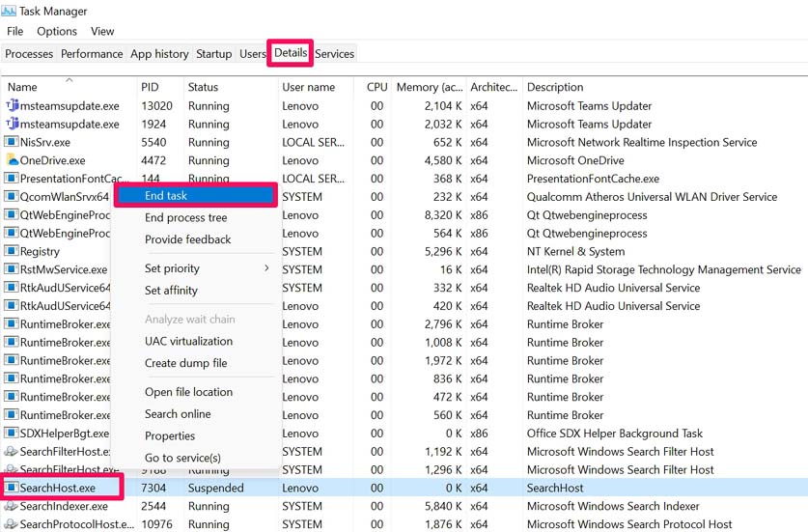
Task: Click the SearchProtocolHost magnifier icon
Action: coord(12,523)
